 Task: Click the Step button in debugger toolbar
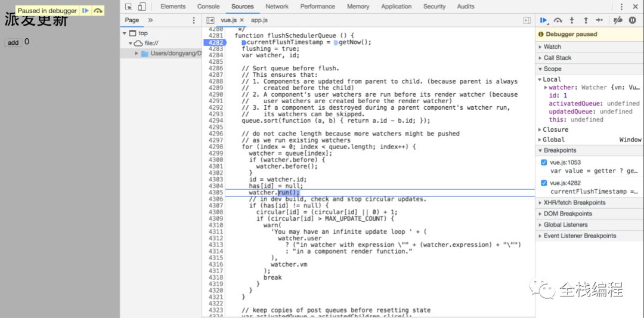pyautogui.click(x=600, y=20)
